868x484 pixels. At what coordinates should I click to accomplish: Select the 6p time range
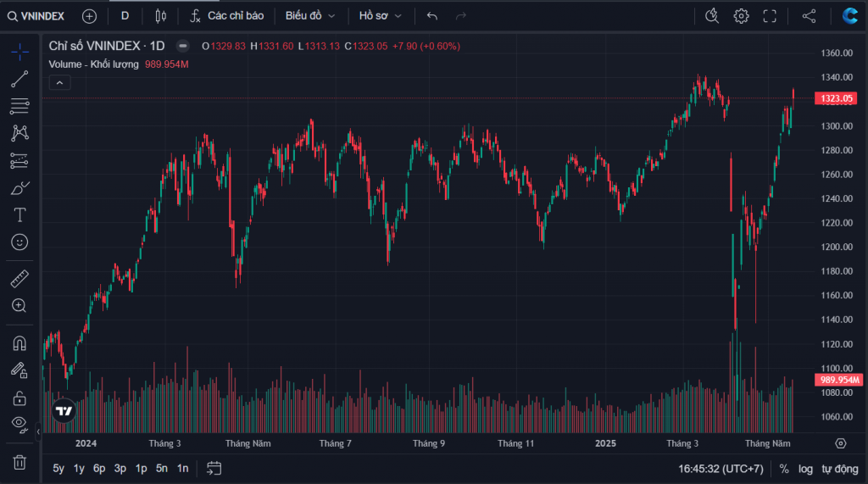[99, 469]
